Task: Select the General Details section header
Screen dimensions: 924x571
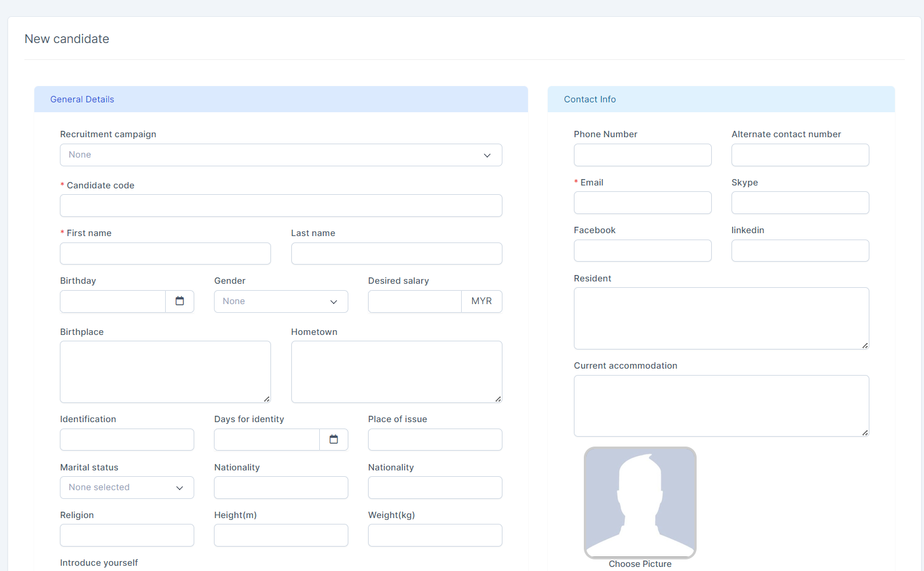Action: coord(82,99)
